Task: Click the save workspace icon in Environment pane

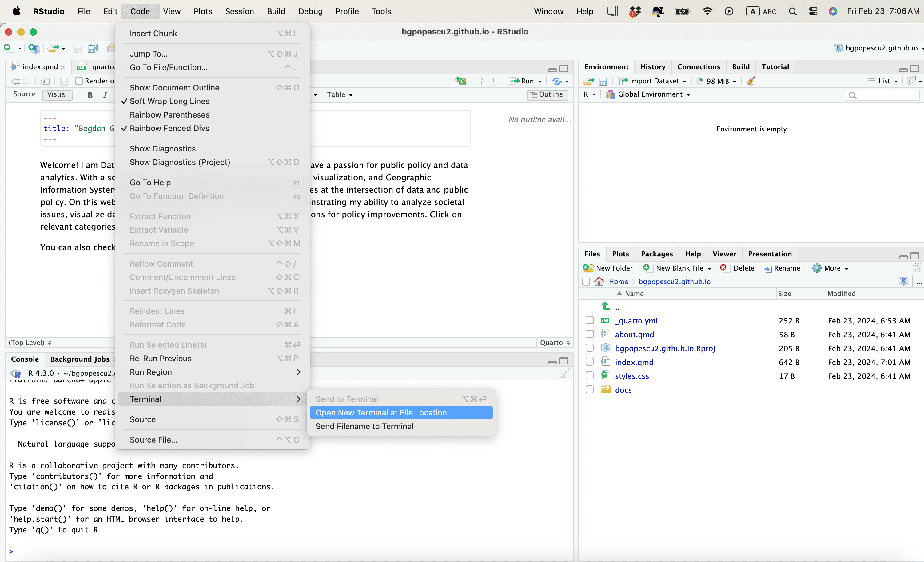Action: click(x=603, y=81)
